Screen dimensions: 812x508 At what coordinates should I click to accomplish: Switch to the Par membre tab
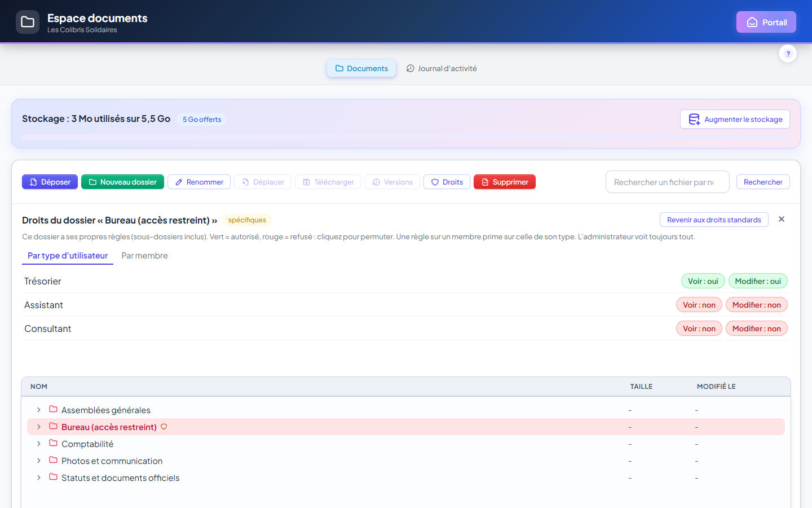(x=144, y=256)
